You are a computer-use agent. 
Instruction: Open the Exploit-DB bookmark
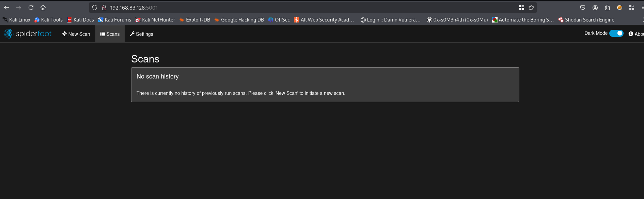point(194,20)
